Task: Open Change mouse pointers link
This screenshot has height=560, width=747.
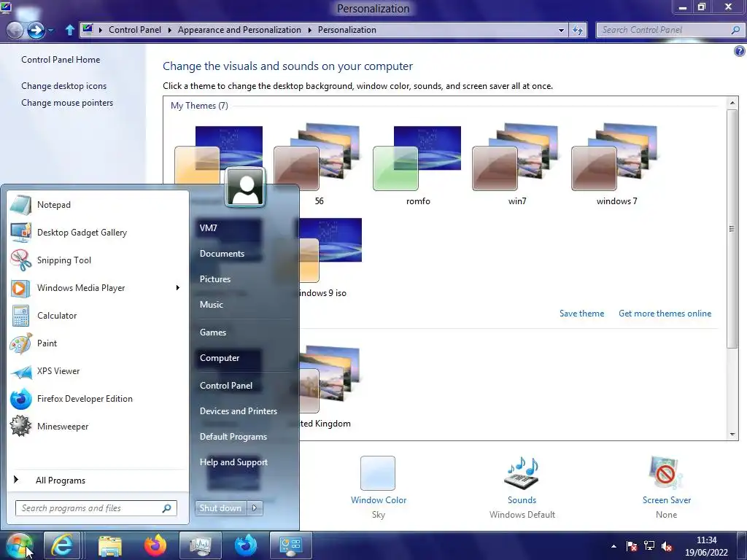Action: (x=67, y=103)
